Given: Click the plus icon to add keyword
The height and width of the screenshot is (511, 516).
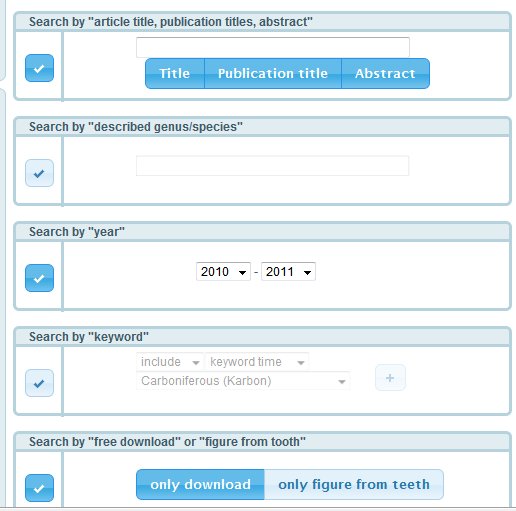Looking at the screenshot, I should 390,378.
